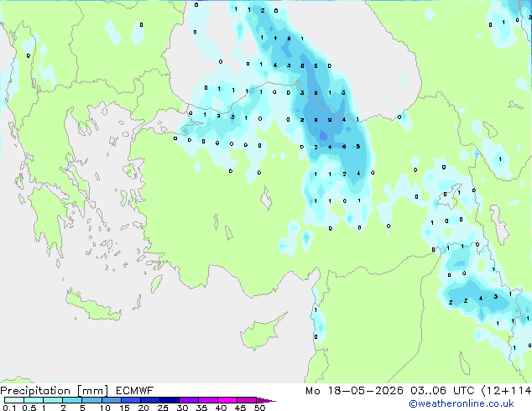532x411 pixels.
Task: Click the '50' legend scale label
Action: click(x=260, y=408)
